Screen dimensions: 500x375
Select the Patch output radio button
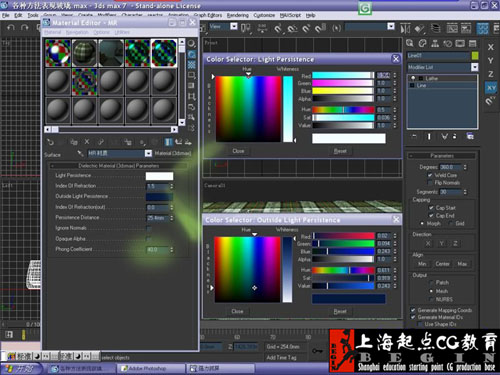point(431,283)
